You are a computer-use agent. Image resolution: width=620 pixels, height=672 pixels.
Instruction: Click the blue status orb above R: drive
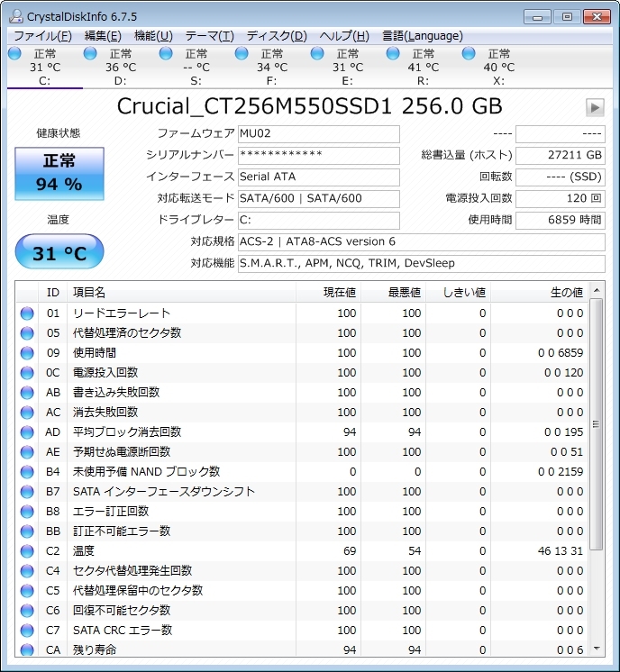click(393, 53)
